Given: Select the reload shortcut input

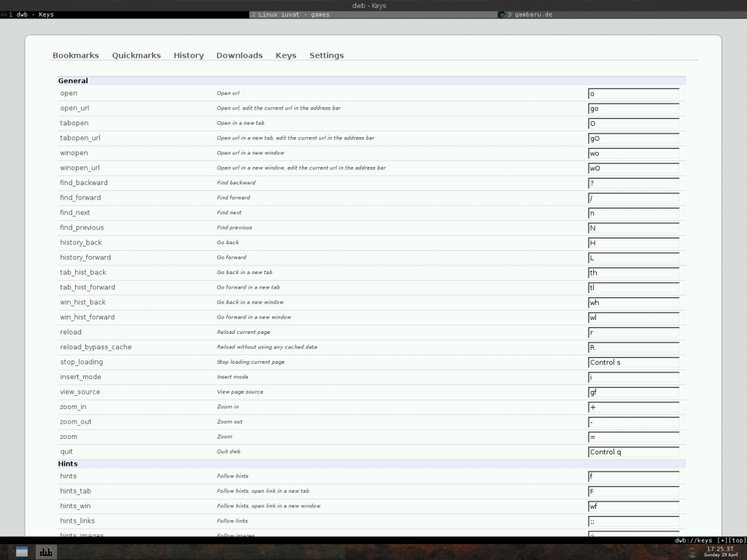Looking at the screenshot, I should click(x=633, y=332).
